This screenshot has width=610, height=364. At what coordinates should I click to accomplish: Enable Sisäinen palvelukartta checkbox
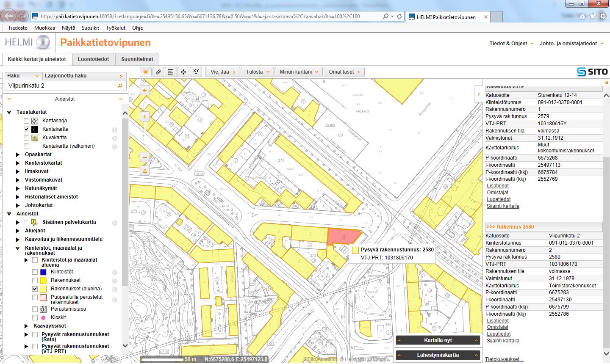pyautogui.click(x=27, y=222)
